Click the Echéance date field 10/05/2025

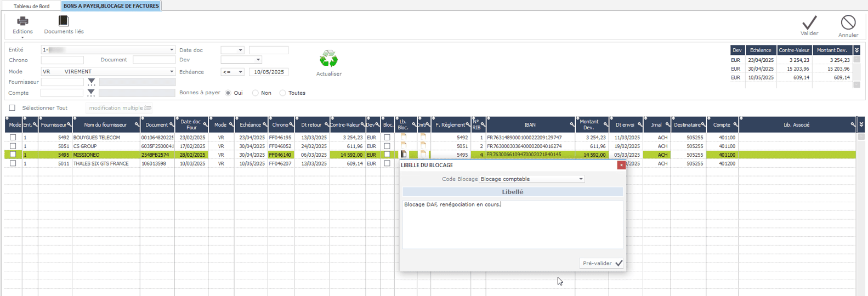[269, 72]
